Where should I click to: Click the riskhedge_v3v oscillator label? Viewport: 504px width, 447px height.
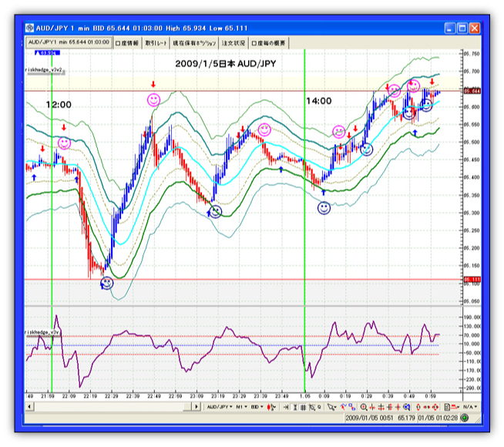42,333
